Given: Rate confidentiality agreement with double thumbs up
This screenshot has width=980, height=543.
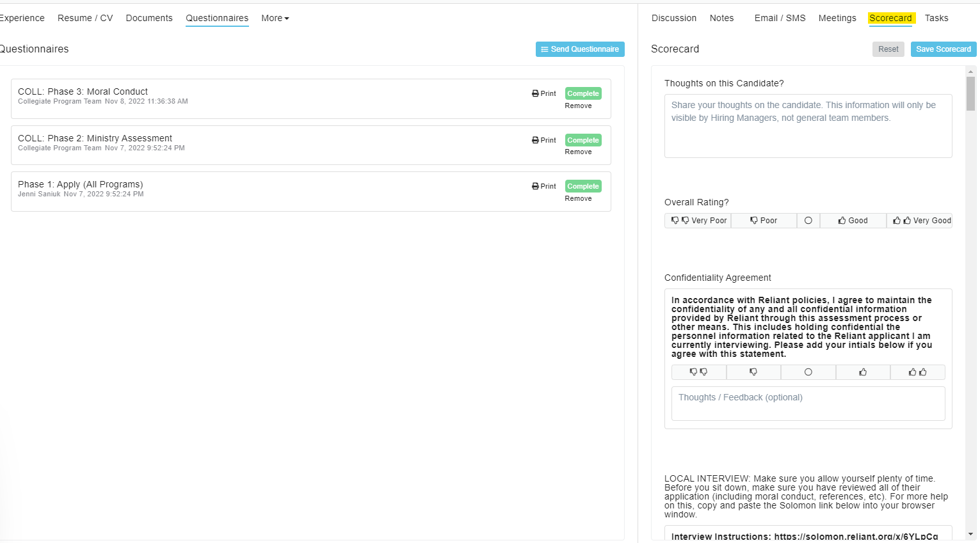Looking at the screenshot, I should tap(917, 372).
